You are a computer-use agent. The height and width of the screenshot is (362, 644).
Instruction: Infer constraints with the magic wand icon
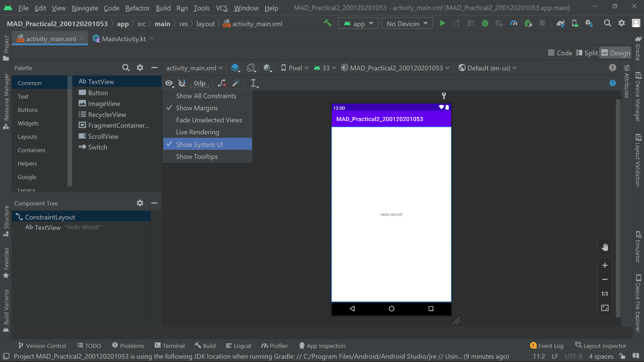pyautogui.click(x=236, y=83)
